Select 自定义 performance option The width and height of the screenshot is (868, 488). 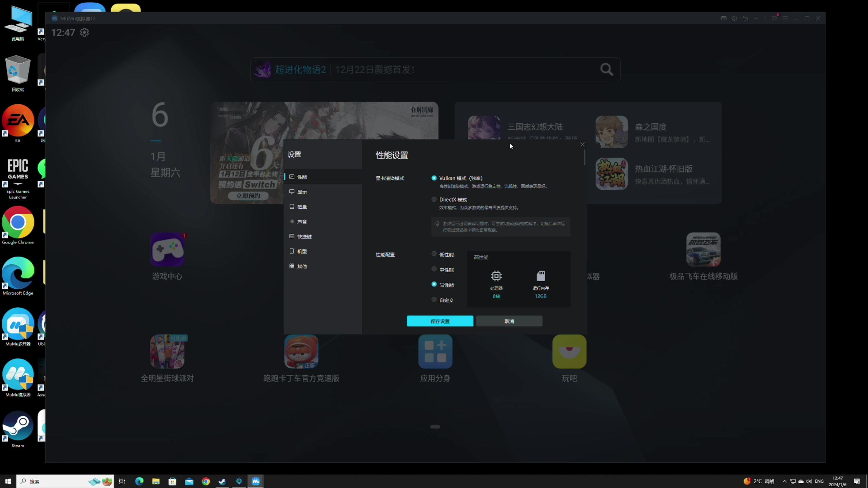434,300
